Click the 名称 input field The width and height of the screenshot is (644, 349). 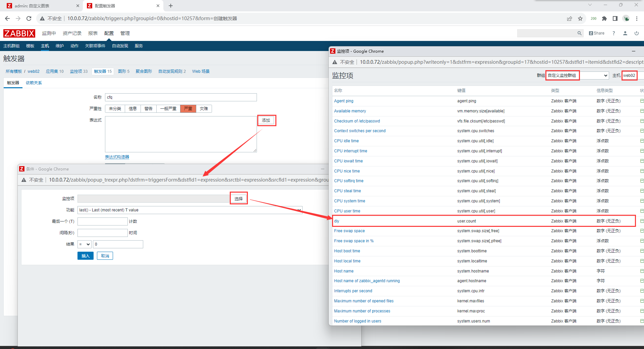[181, 97]
